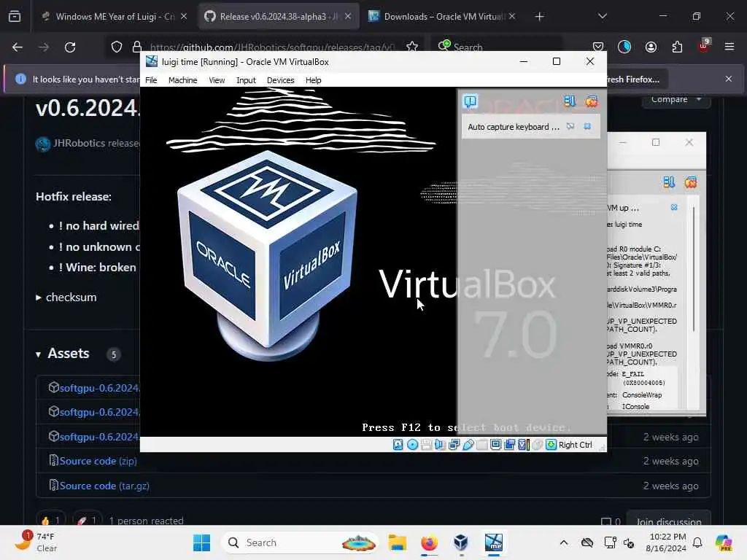Image resolution: width=747 pixels, height=560 pixels.
Task: Open Firefox View icon at top left
Action: (x=15, y=17)
